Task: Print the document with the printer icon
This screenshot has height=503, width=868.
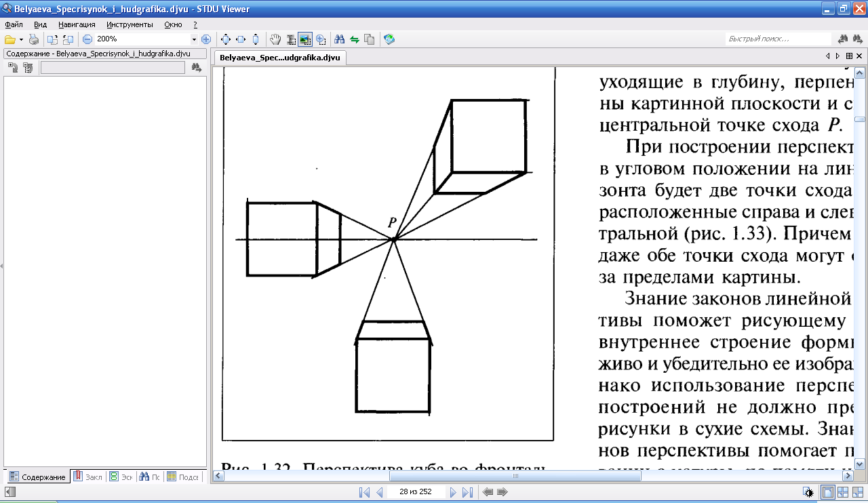Action: pyautogui.click(x=33, y=39)
